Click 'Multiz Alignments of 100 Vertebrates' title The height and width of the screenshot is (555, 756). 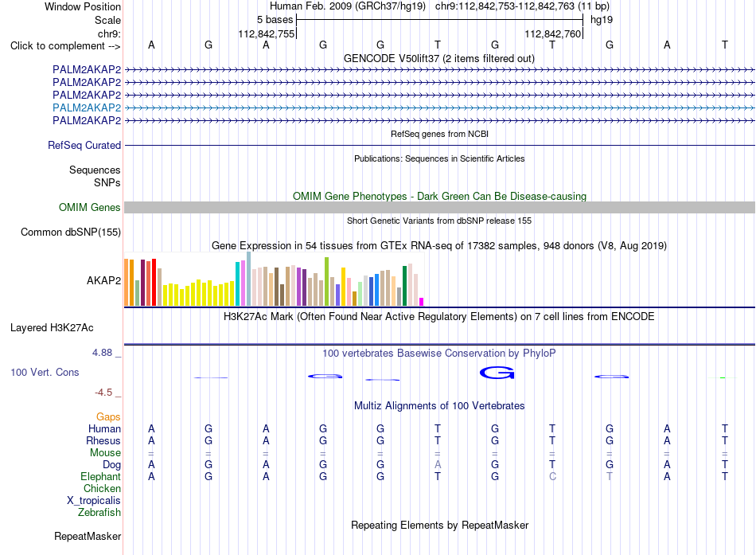pos(439,406)
